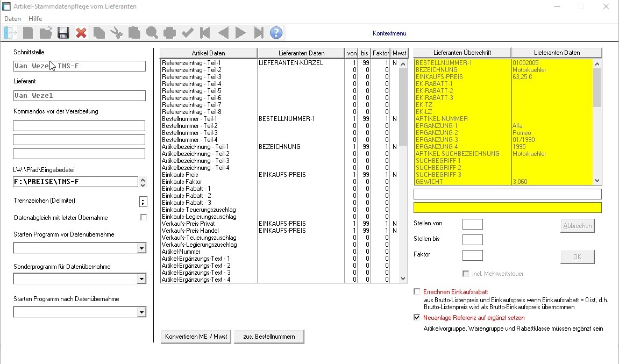Click the Kontextmenu label
Viewport: 619px width, 364px height.
coord(389,33)
